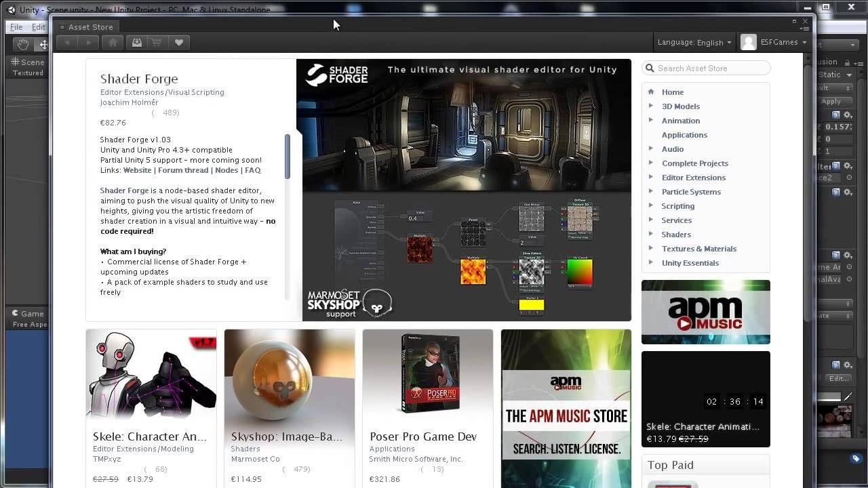This screenshot has height=488, width=868.
Task: Click the search magnifier icon
Action: tap(650, 68)
